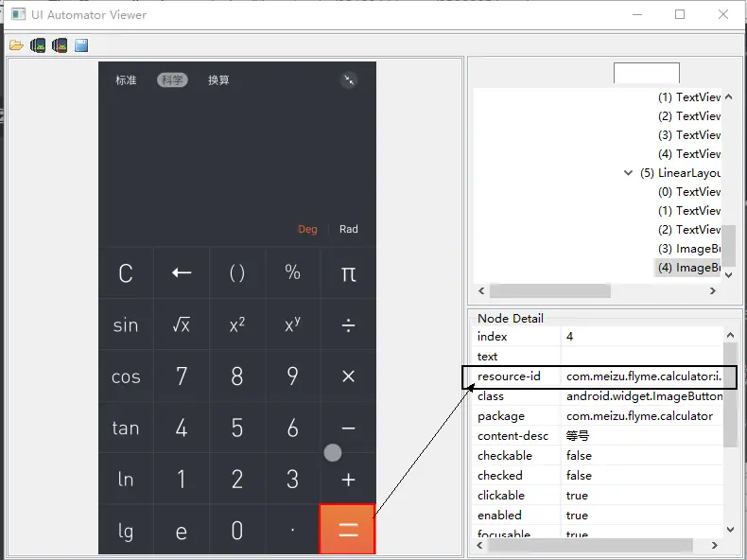Image resolution: width=747 pixels, height=560 pixels.
Task: Switch angle mode to Rad
Action: click(349, 229)
